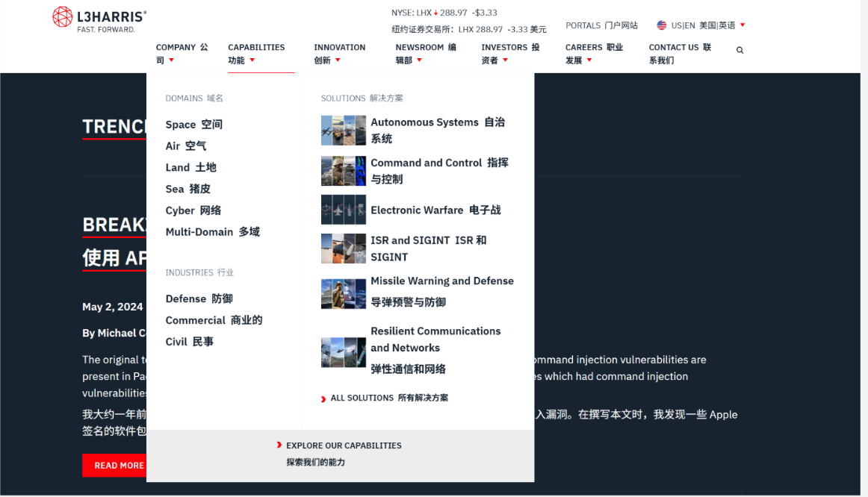Click the Command and Control thumbnail image
This screenshot has height=497, width=868.
343,171
